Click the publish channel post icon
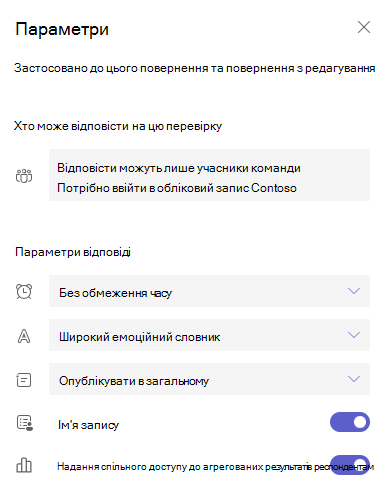The width and height of the screenshot is (391, 498). 24,380
